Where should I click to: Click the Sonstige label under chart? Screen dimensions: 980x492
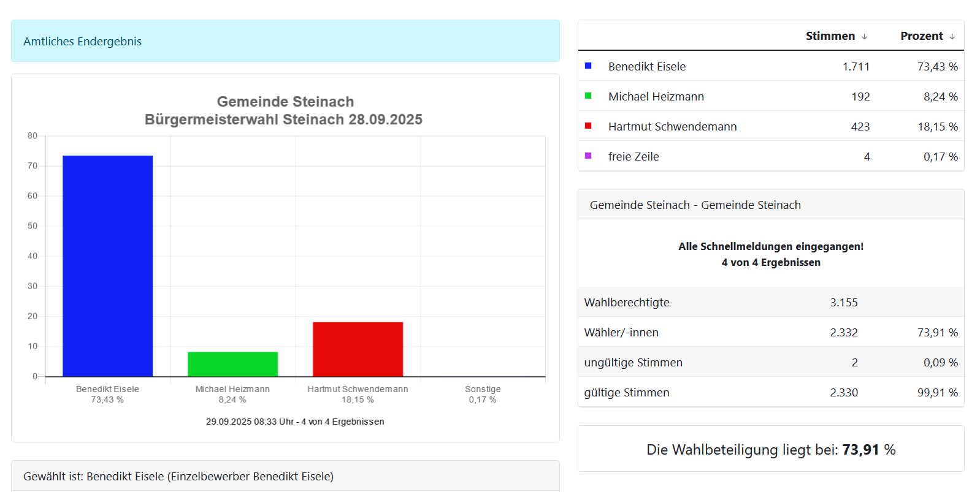483,390
